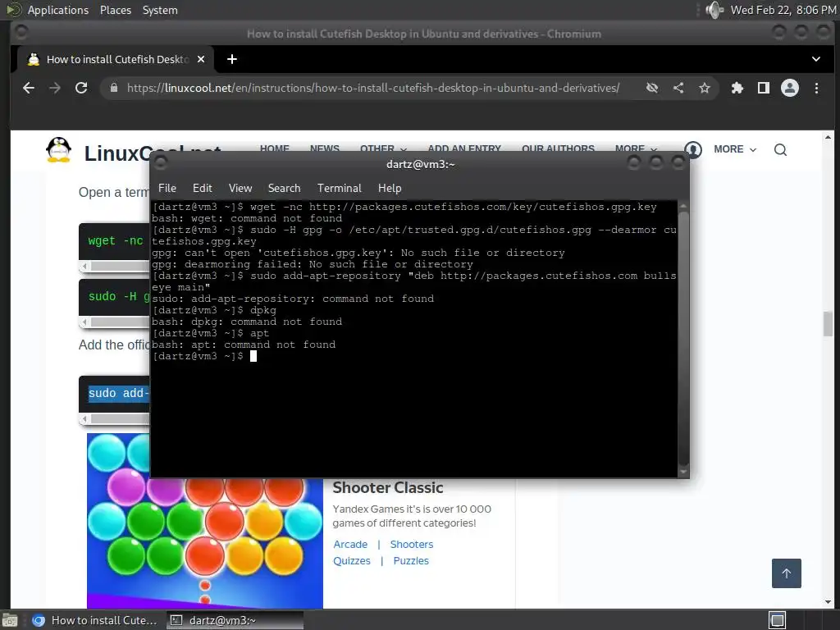Click the address bar URL
Screen dimensions: 840x630
[373, 88]
